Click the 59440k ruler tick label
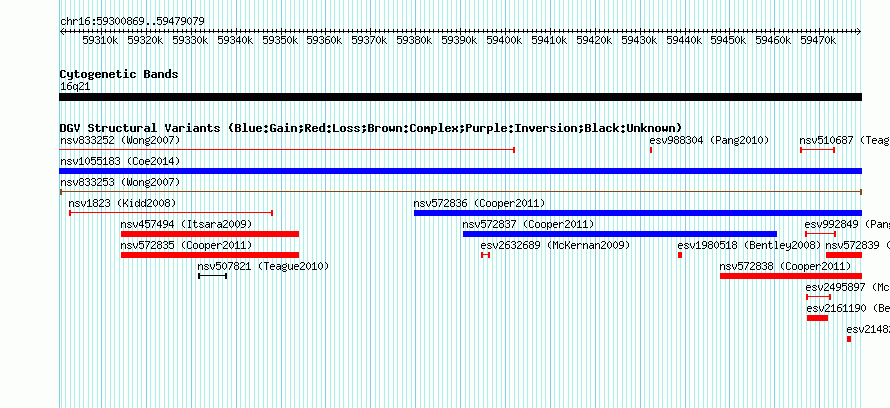This screenshot has height=408, width=890. (684, 40)
